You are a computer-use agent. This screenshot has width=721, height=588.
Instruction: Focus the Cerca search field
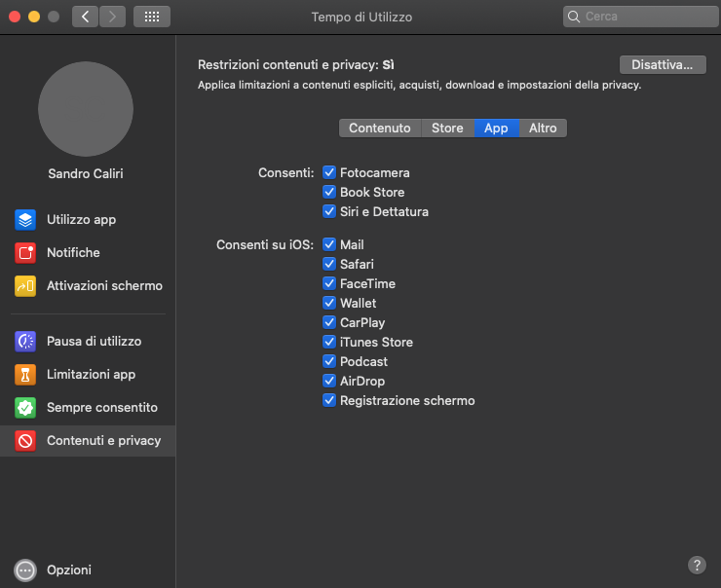click(x=640, y=17)
